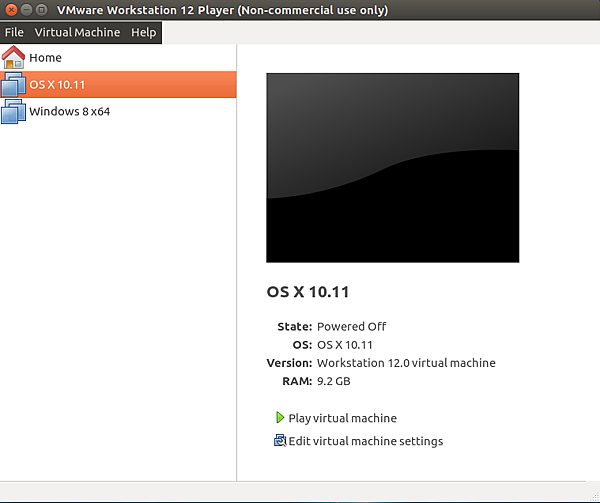Click the OS X 10.11 VM icon
The width and height of the screenshot is (600, 503).
click(x=13, y=84)
